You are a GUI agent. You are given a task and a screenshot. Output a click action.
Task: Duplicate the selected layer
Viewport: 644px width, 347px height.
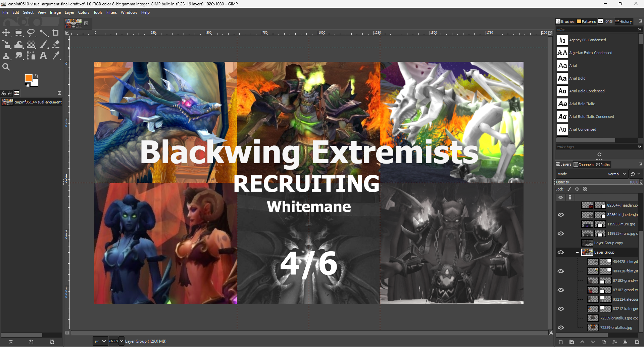[x=604, y=342]
